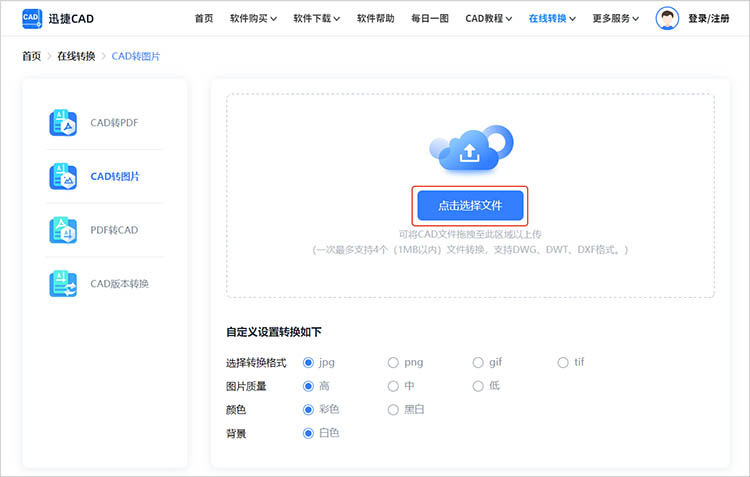Click the 选择转换格式 label
Image resolution: width=750 pixels, height=477 pixels.
[256, 363]
